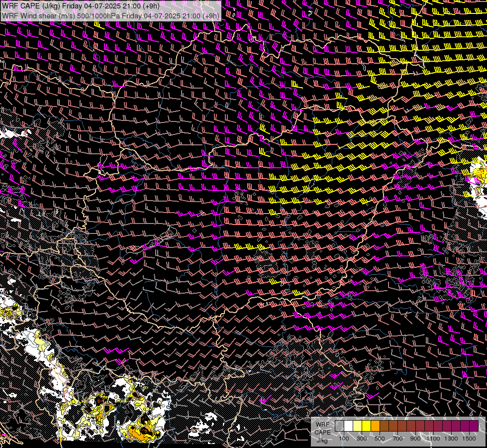Click the bright yellow CAPE legend swatch
Screen dimensions: 487x448
click(367, 426)
